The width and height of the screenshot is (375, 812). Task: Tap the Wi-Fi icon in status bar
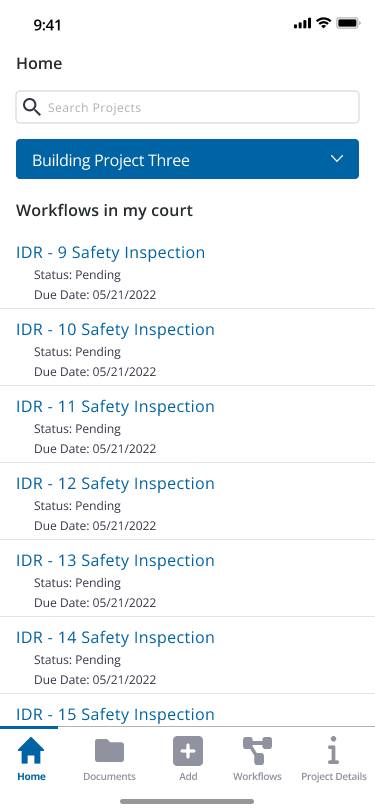coord(324,23)
